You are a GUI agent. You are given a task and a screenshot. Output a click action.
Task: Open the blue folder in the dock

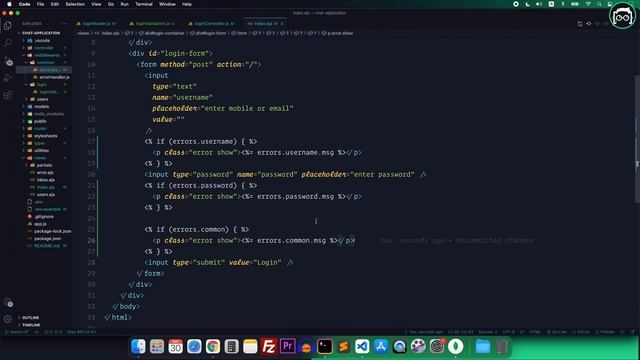pos(482,347)
